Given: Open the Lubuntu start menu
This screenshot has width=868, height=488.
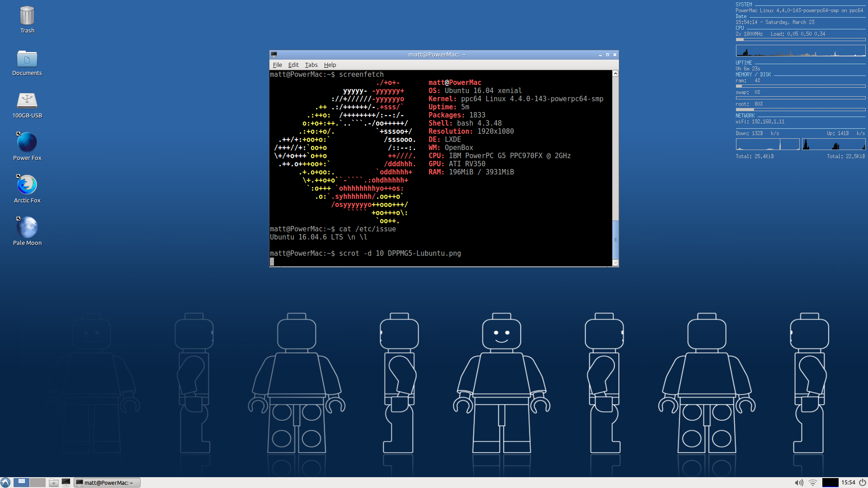Looking at the screenshot, I should click(5, 483).
